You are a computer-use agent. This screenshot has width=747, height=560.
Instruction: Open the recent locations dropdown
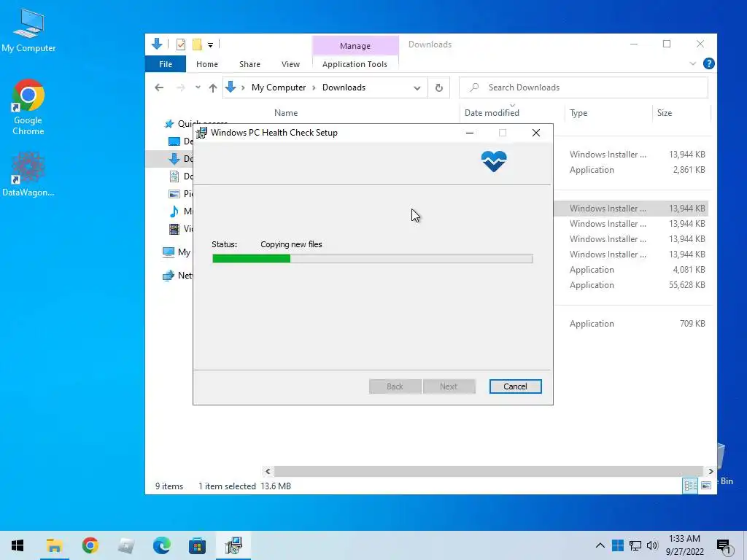(x=198, y=87)
